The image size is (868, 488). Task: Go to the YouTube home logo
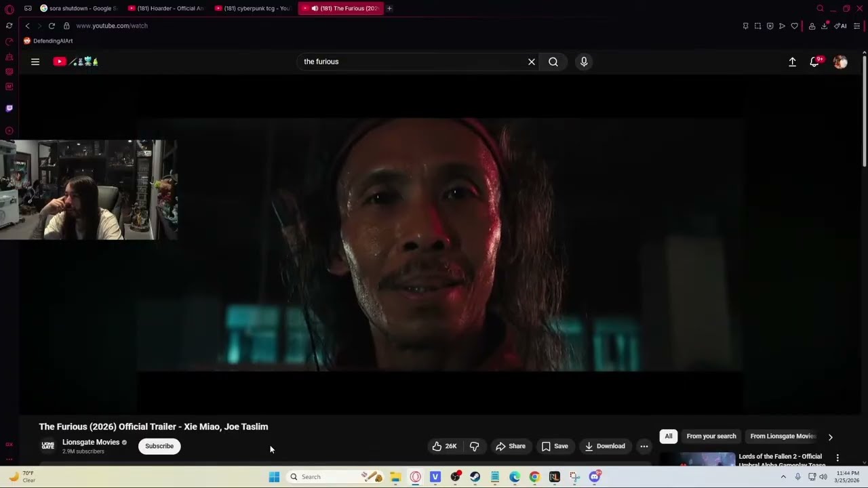[76, 62]
